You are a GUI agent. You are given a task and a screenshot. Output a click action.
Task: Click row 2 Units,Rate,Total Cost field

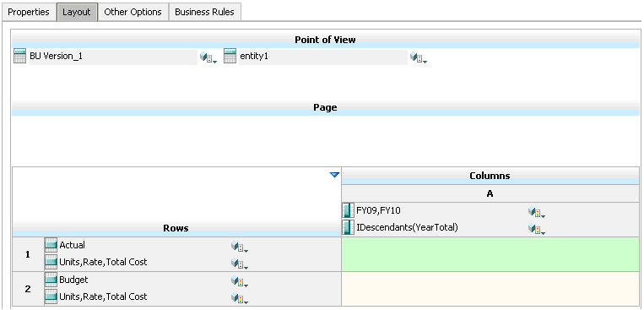pos(144,296)
